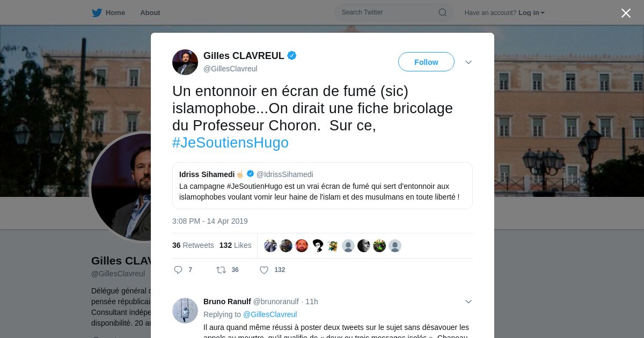This screenshot has width=644, height=338.
Task: Open the #JeSoutiensHugo hashtag link
Action: [x=230, y=143]
